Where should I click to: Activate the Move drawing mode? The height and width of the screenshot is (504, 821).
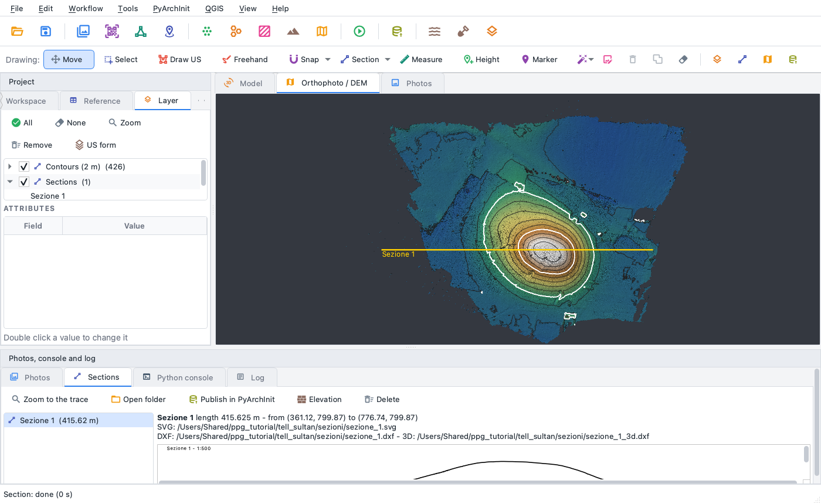[x=69, y=59]
